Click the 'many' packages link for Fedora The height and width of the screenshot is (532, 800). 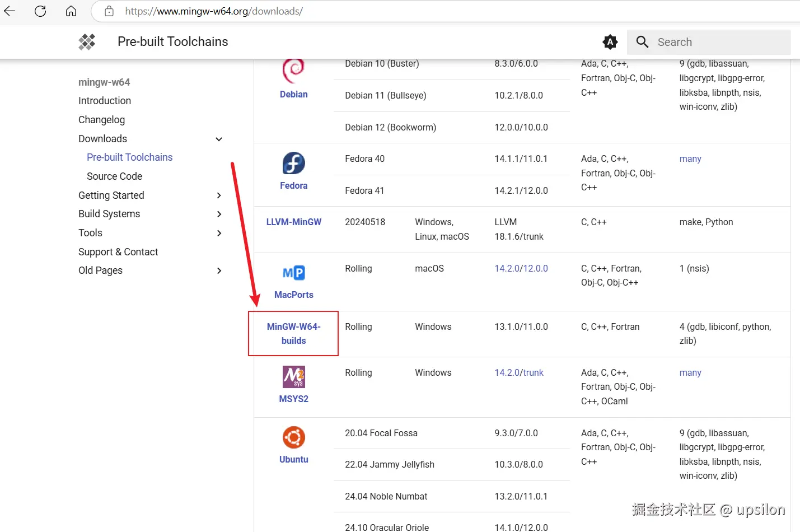(x=690, y=159)
